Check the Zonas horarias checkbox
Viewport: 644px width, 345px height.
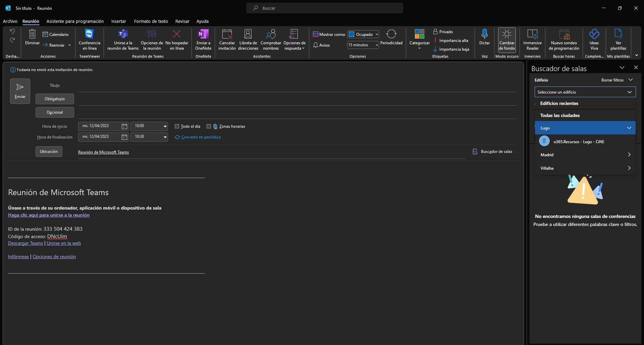coord(209,126)
